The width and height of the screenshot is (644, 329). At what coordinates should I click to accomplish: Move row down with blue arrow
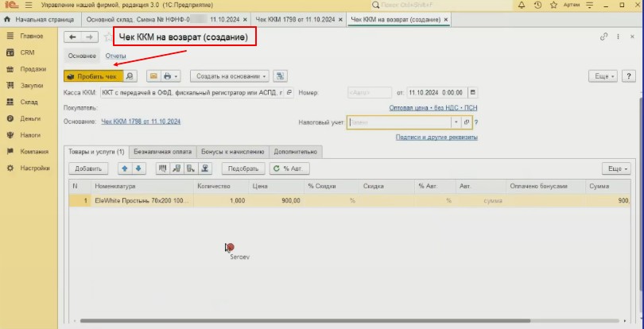(139, 168)
